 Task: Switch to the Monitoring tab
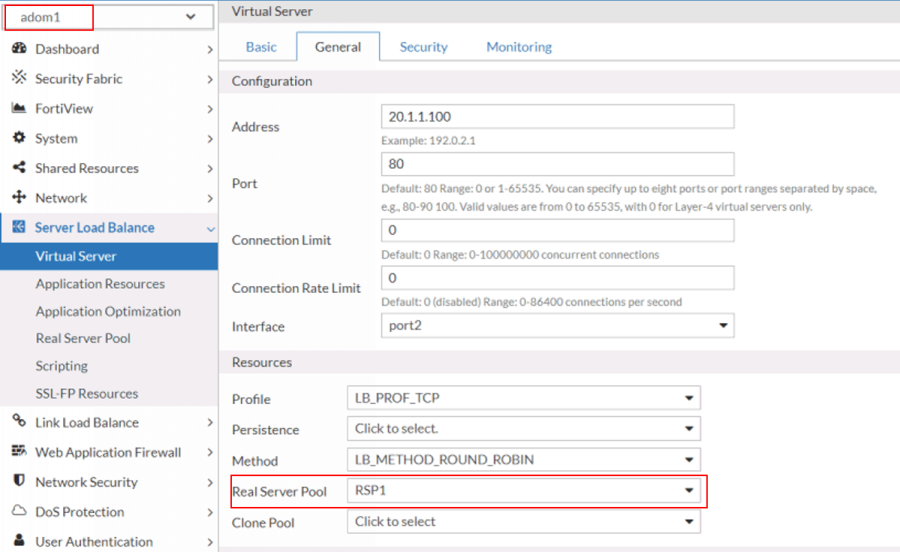518,47
